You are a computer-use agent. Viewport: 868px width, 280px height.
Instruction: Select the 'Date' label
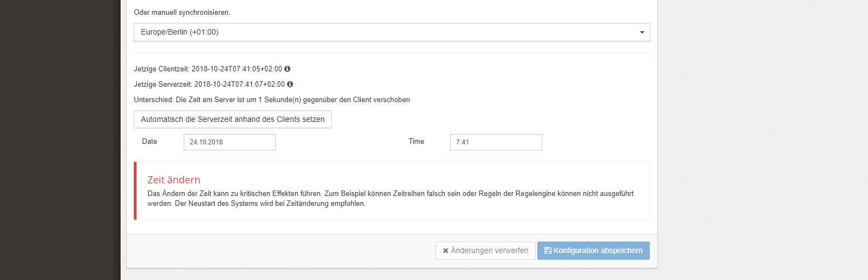[150, 142]
